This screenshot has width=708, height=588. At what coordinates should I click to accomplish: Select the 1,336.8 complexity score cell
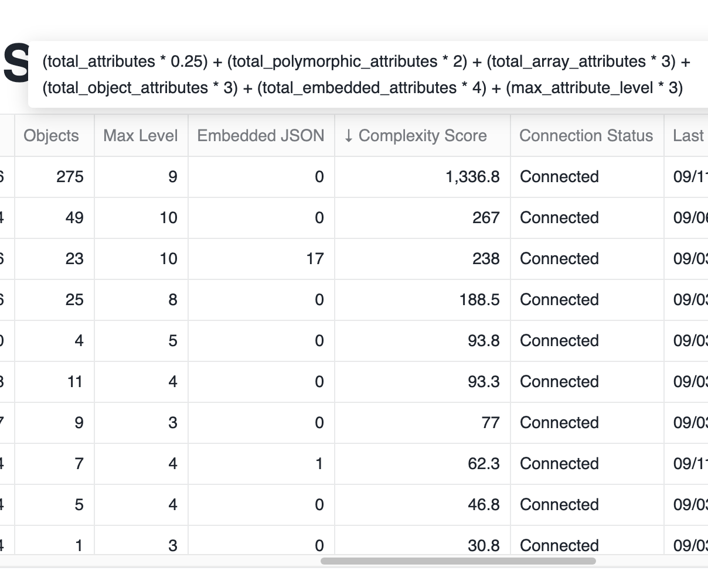(472, 177)
